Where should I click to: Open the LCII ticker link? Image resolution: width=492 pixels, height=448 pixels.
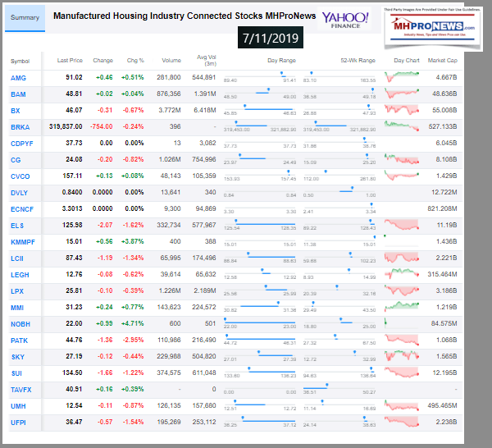(17, 258)
